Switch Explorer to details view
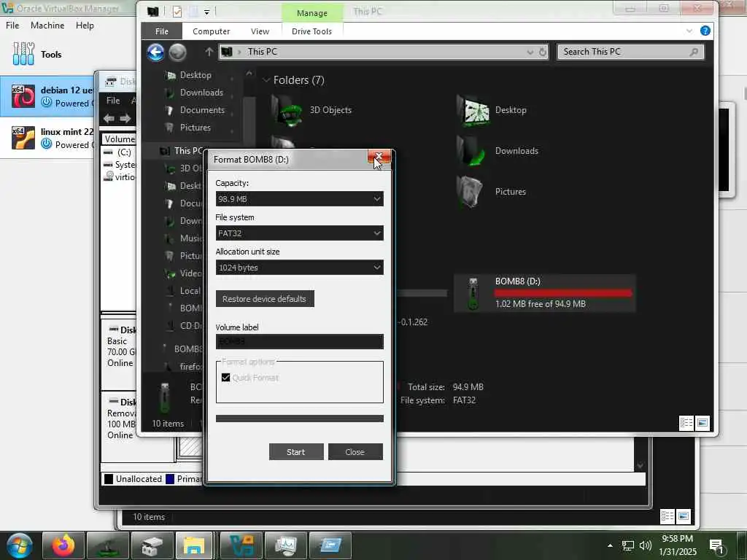The width and height of the screenshot is (747, 560). pos(686,423)
